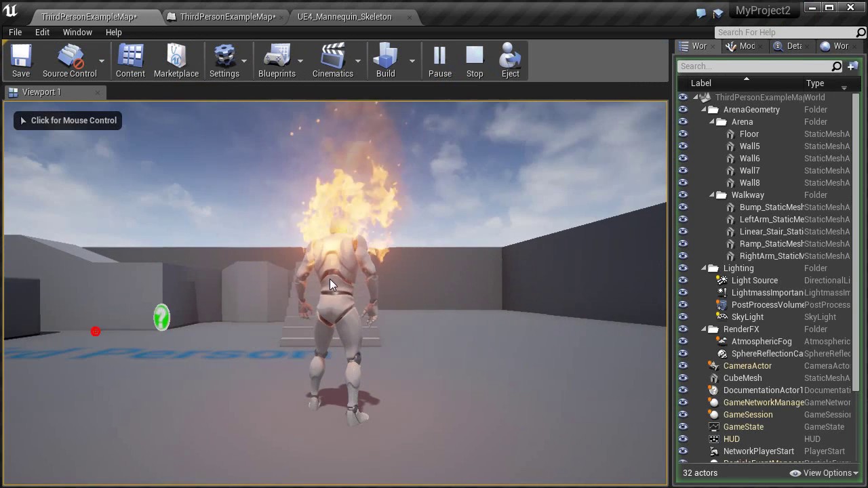
Task: Click the green question mark icon in viewport
Action: [x=161, y=317]
